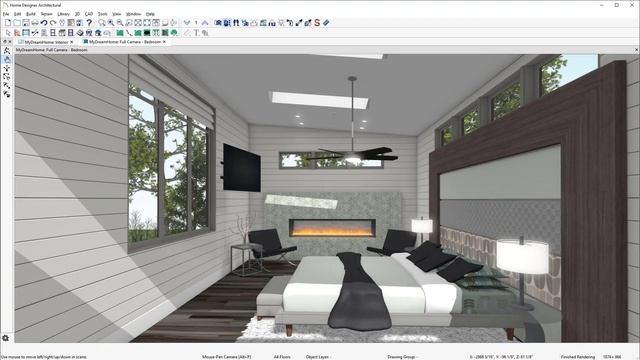
Task: Click the tape measure icon after the S
Action: coord(326,23)
